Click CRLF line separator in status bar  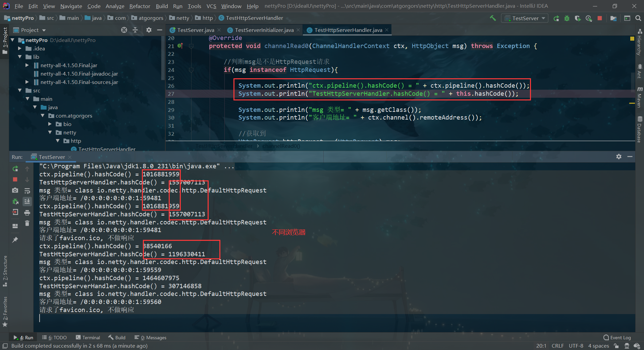coord(557,346)
